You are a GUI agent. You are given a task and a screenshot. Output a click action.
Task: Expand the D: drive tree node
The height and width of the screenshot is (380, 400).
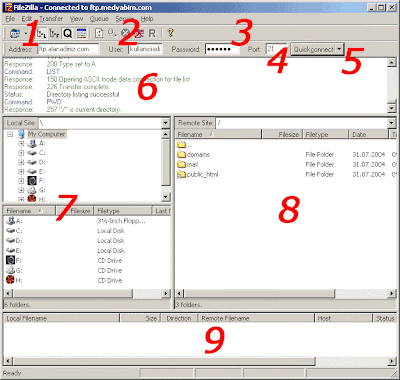click(x=21, y=162)
